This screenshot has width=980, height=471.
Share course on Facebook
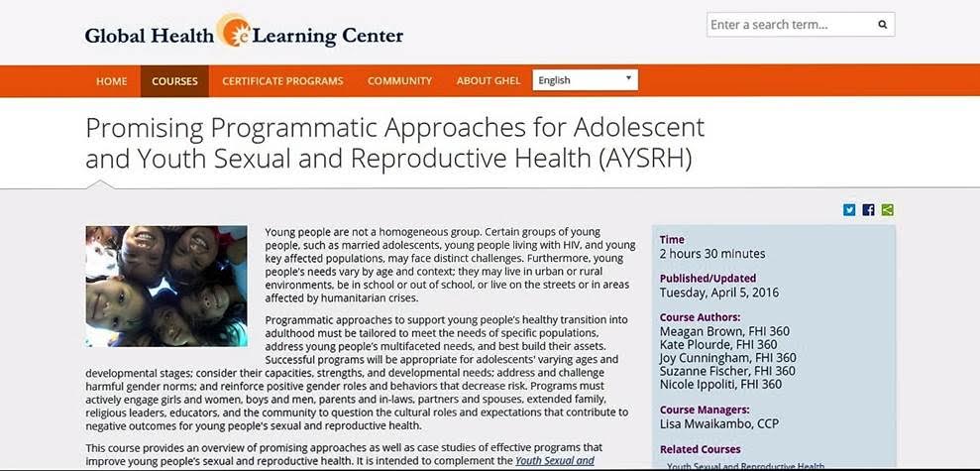868,210
